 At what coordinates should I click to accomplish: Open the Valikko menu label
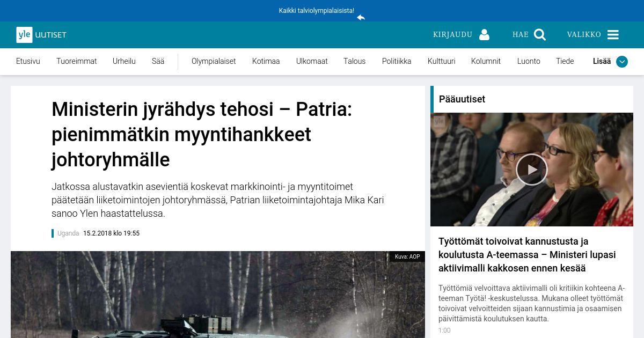click(584, 35)
